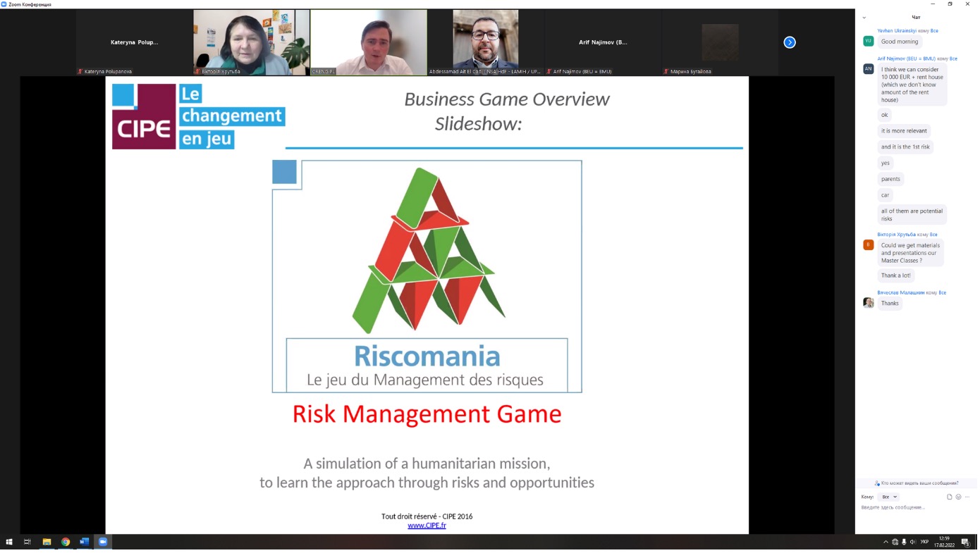Select the CRENS IPL speaker video tile

pyautogui.click(x=368, y=42)
